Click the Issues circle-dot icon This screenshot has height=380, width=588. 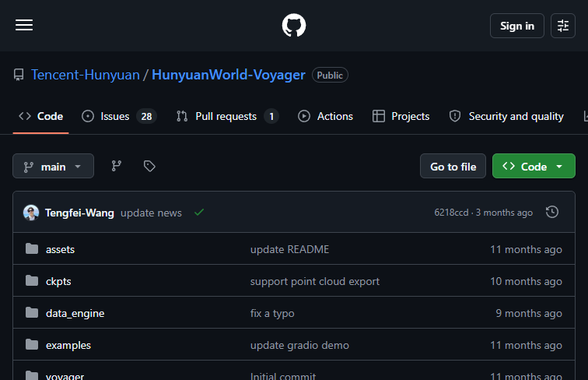click(x=88, y=116)
